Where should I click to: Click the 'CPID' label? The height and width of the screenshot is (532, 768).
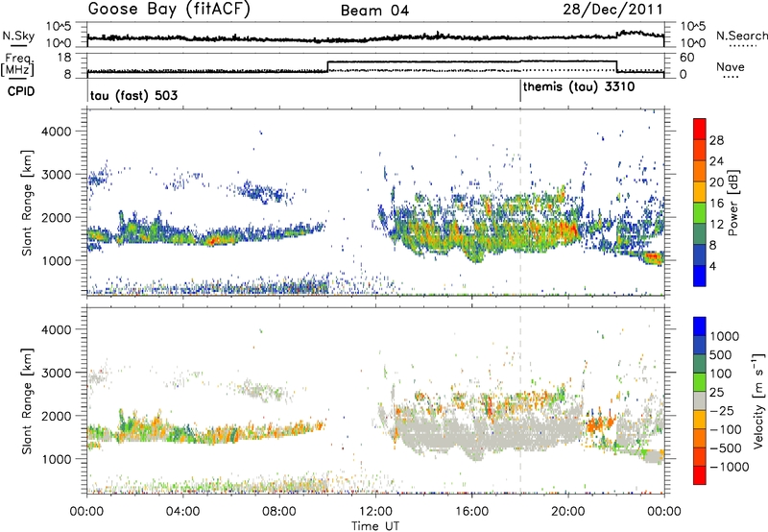(x=21, y=91)
